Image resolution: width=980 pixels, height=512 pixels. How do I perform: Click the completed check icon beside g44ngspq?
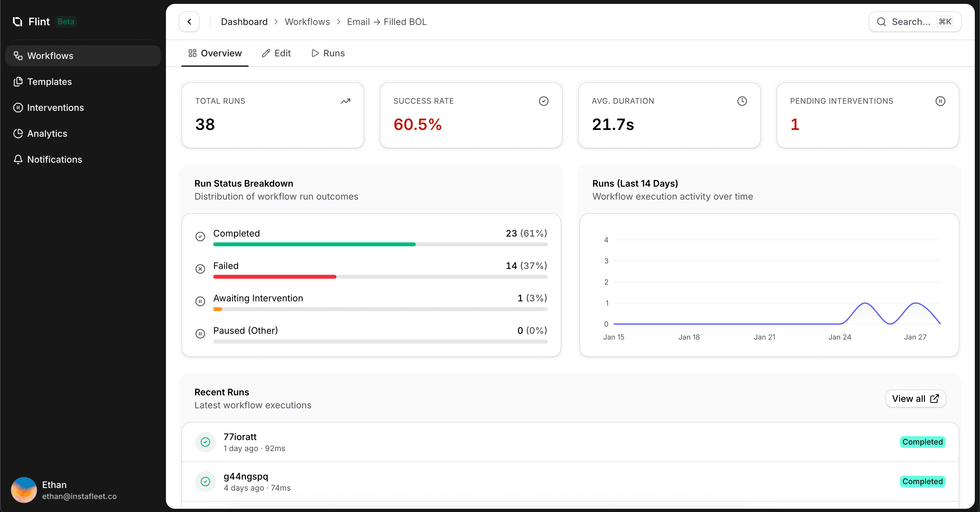pyautogui.click(x=205, y=481)
